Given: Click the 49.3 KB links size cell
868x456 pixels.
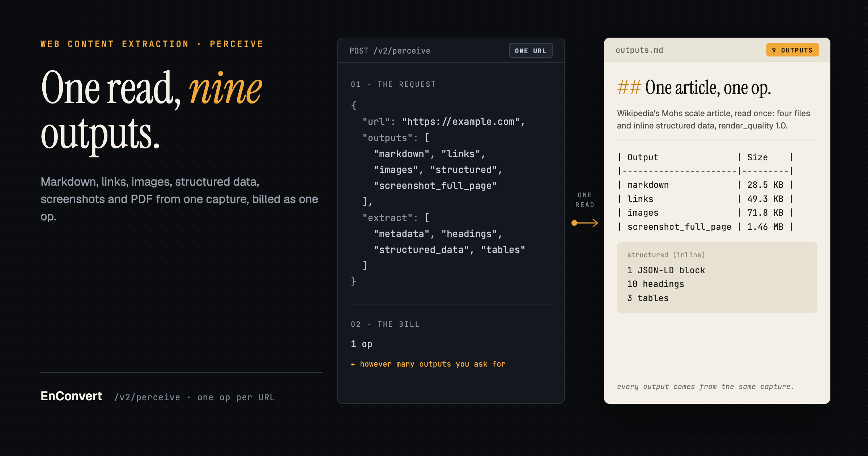Looking at the screenshot, I should pyautogui.click(x=765, y=199).
